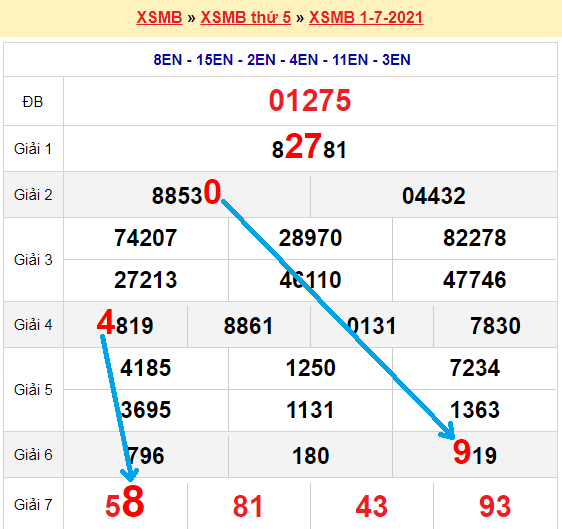Open the XSMB 1-7-2021 link
Screen dimensions: 562x529
366,17
